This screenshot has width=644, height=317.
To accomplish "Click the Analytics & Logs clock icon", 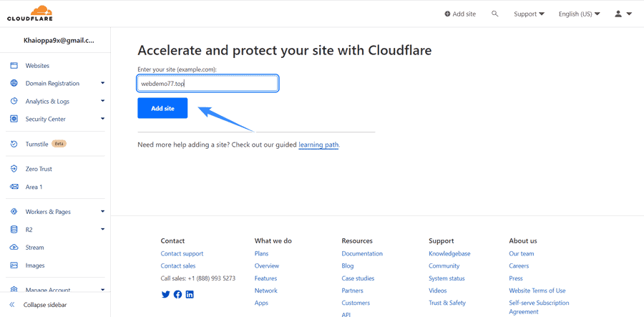I will pyautogui.click(x=14, y=101).
